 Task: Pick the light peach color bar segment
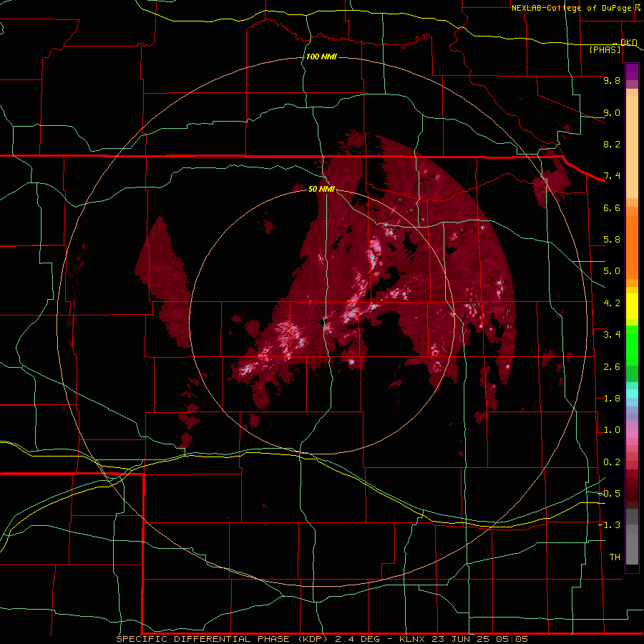pos(632,147)
